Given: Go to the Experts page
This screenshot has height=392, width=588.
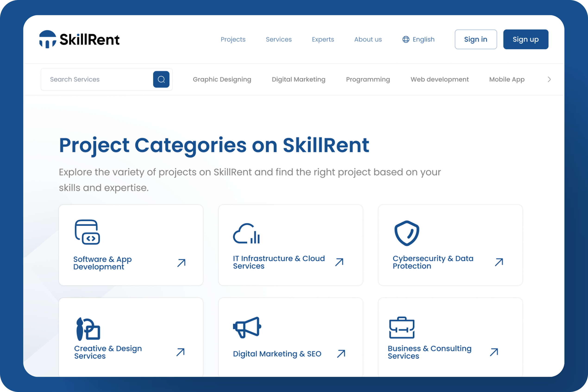Looking at the screenshot, I should coord(323,39).
